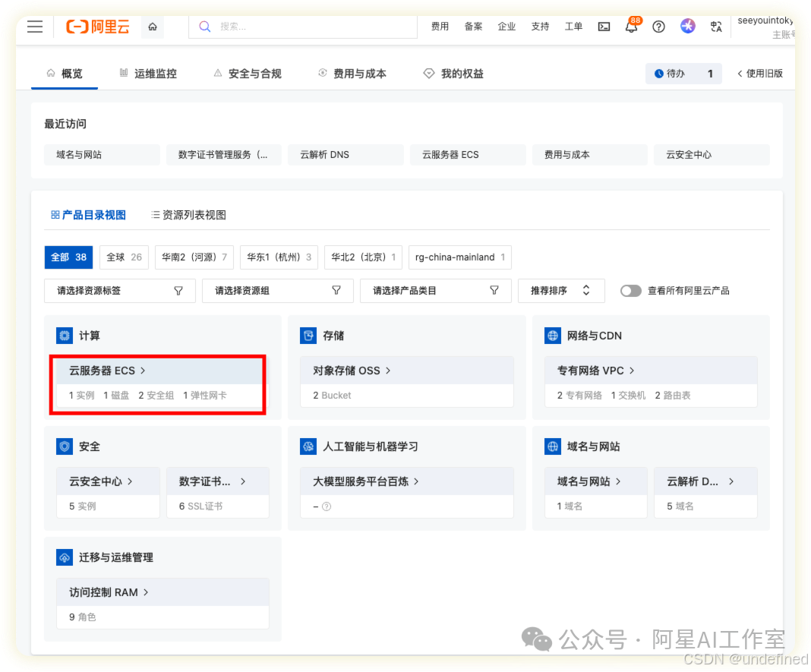The image size is (811, 672).
Task: Click the search magnifier icon
Action: point(205,27)
